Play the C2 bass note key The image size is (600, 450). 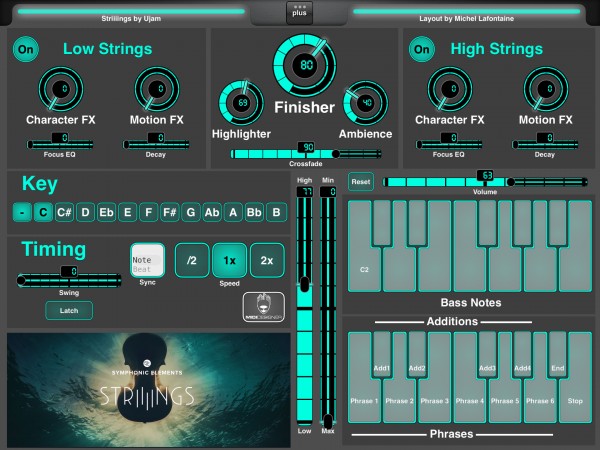tap(364, 269)
